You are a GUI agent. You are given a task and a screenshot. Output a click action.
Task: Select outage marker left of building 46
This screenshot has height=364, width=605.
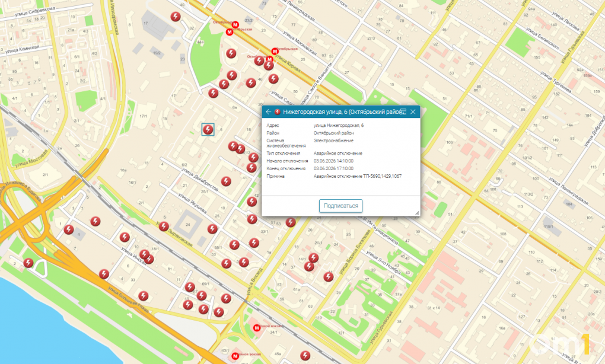coord(251,82)
